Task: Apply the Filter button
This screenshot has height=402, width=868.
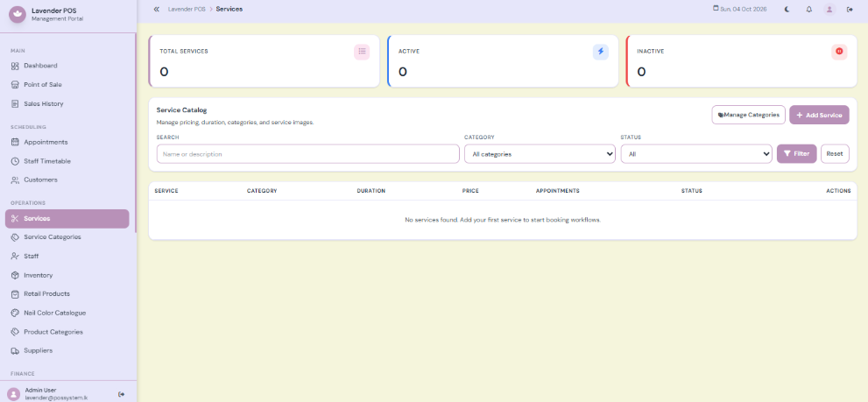Action: click(796, 154)
